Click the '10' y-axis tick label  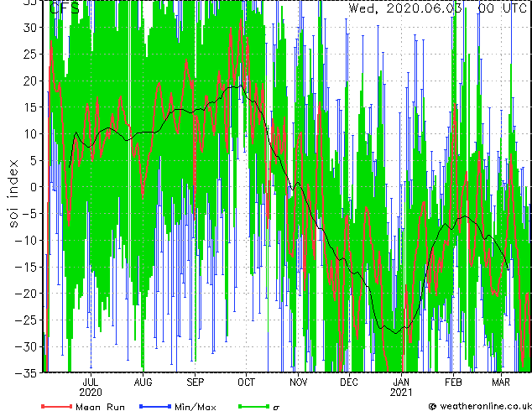(x=29, y=134)
